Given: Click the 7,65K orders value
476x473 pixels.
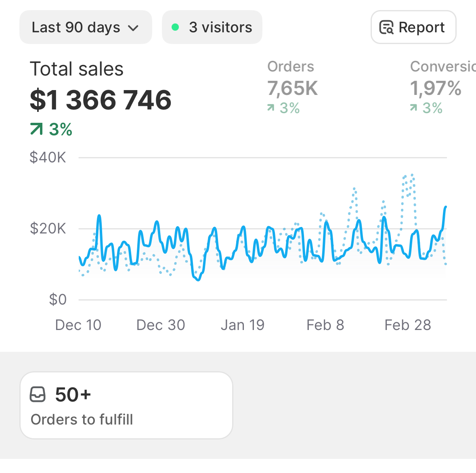Looking at the screenshot, I should (292, 88).
